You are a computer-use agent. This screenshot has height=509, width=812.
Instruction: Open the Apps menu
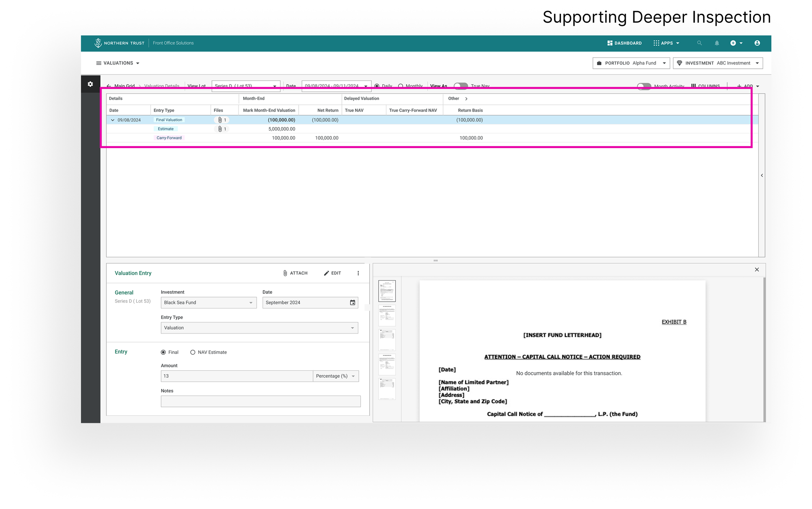point(666,43)
